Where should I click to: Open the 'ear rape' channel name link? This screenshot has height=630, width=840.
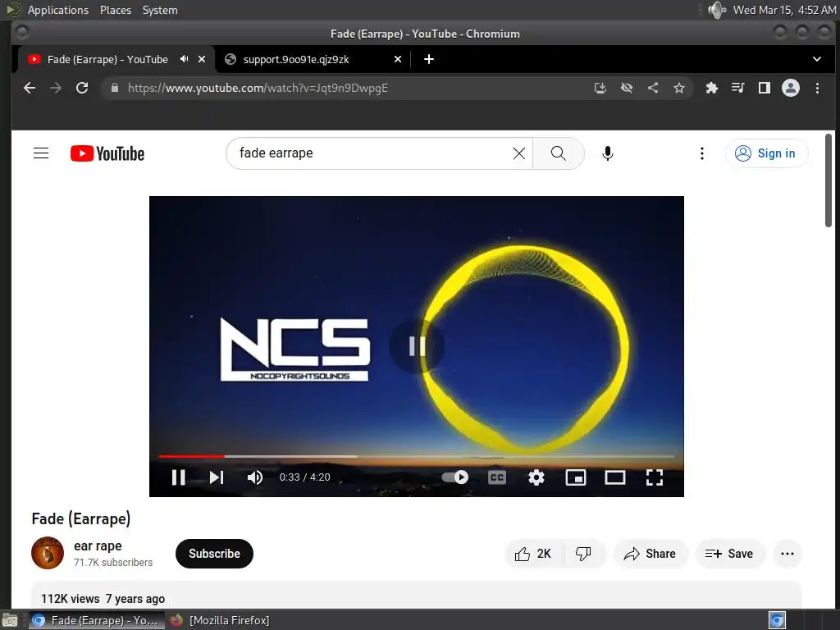[x=98, y=546]
